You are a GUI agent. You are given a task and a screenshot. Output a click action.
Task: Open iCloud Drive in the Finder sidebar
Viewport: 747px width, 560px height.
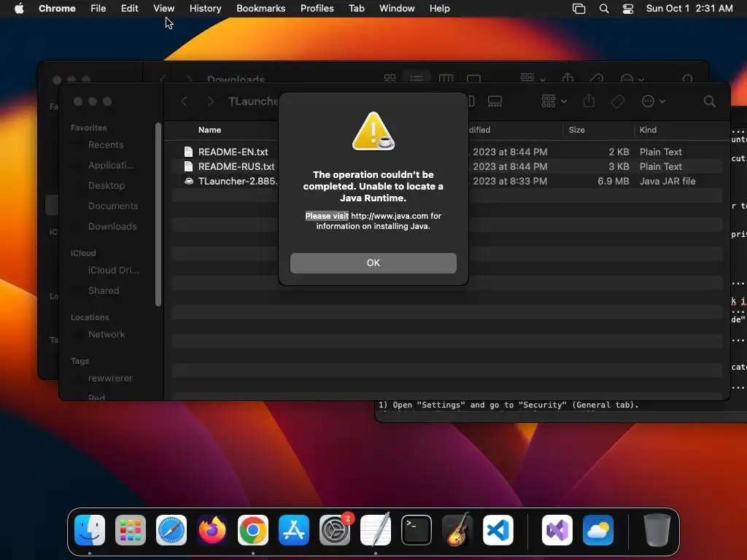click(x=113, y=270)
